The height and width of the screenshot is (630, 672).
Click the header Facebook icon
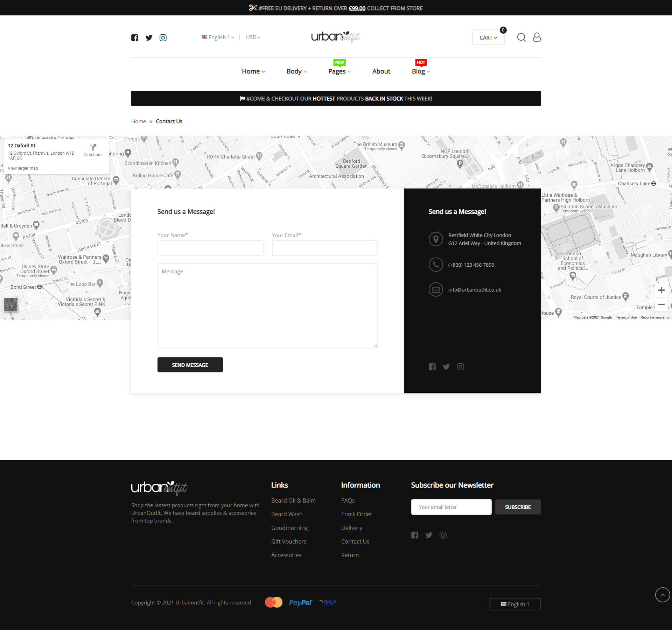coord(135,38)
